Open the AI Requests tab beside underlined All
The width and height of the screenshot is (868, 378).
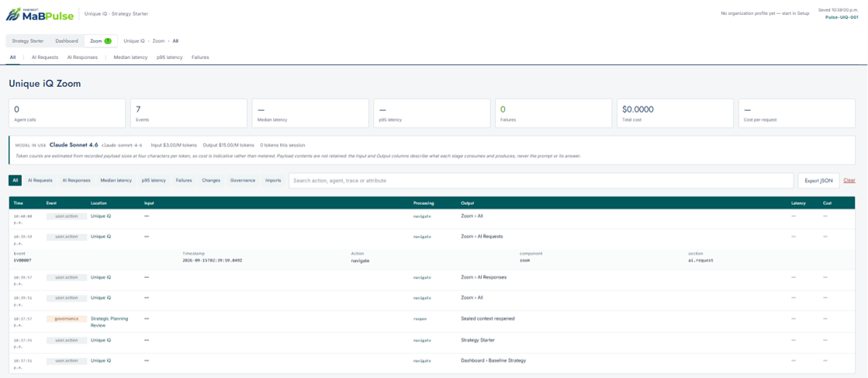[45, 57]
